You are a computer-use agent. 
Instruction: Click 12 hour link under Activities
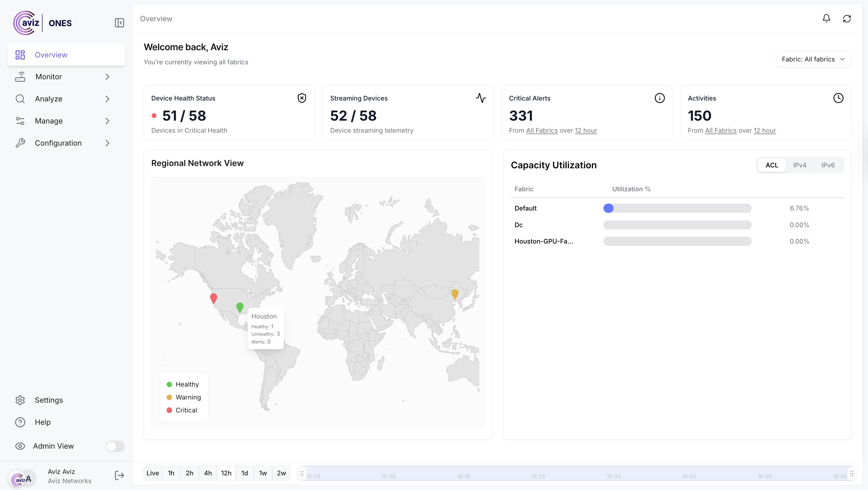click(765, 130)
